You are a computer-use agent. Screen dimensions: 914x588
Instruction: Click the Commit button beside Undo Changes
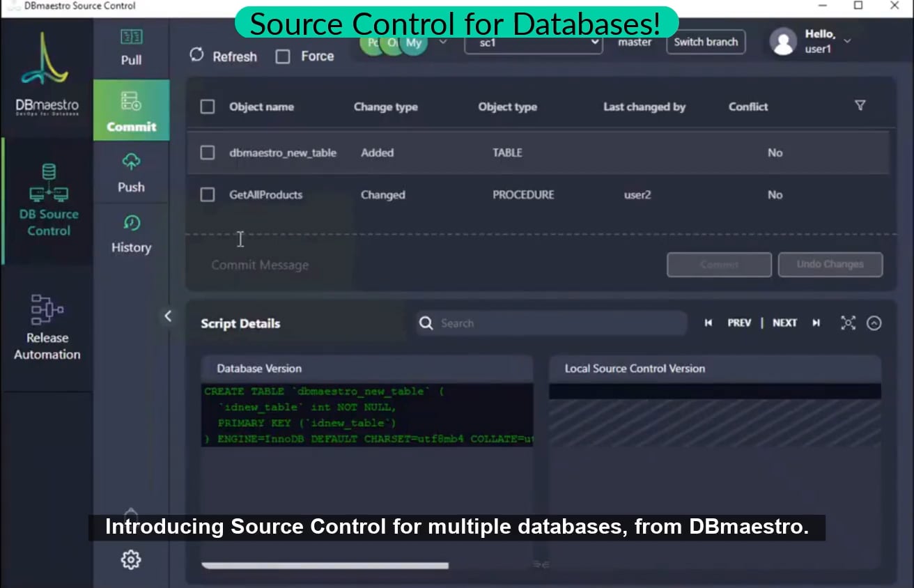pyautogui.click(x=719, y=265)
